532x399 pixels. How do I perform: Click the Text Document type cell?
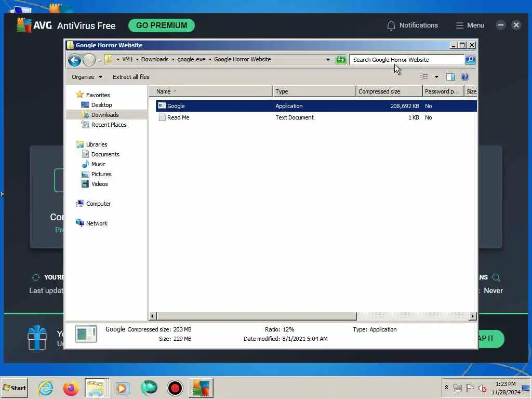pyautogui.click(x=294, y=117)
